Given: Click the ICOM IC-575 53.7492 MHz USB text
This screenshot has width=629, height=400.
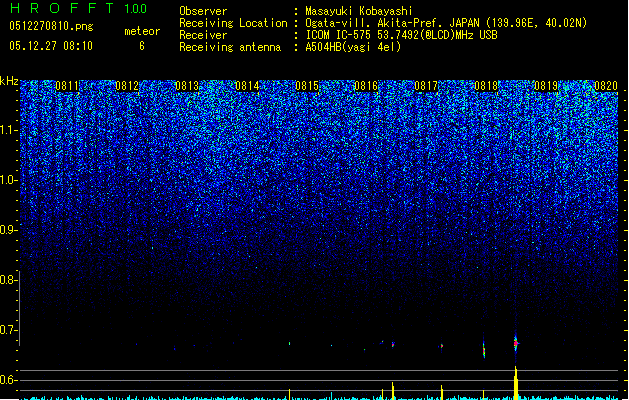Looking at the screenshot, I should 401,35.
